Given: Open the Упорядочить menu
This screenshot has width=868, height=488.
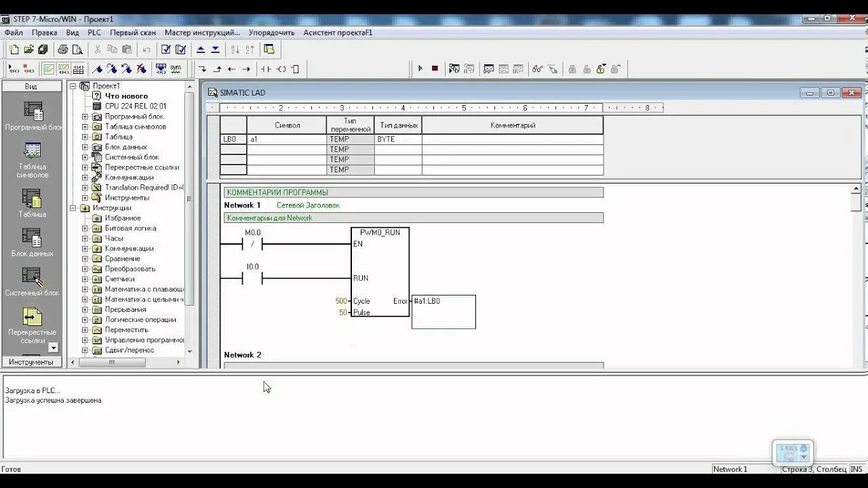Looking at the screenshot, I should tap(271, 33).
